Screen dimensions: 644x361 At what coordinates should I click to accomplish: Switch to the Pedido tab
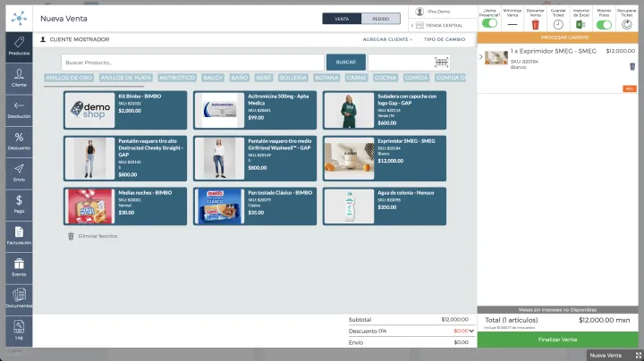[380, 18]
